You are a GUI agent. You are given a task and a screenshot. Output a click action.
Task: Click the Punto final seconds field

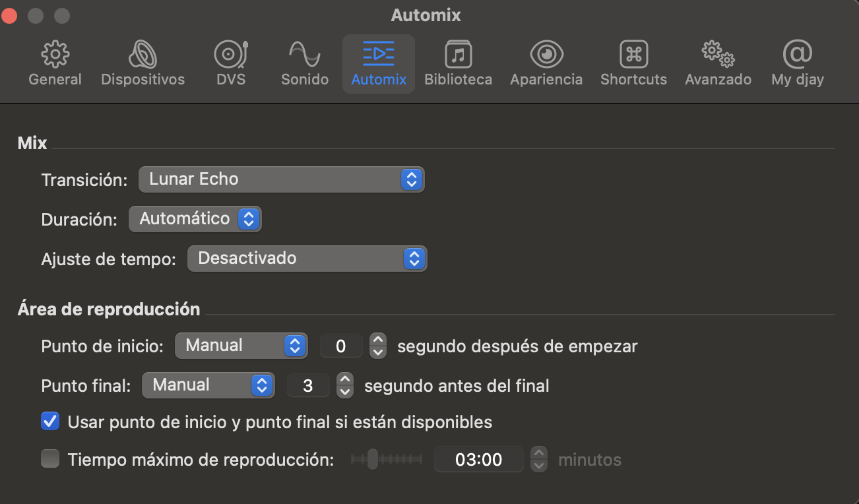coord(308,385)
